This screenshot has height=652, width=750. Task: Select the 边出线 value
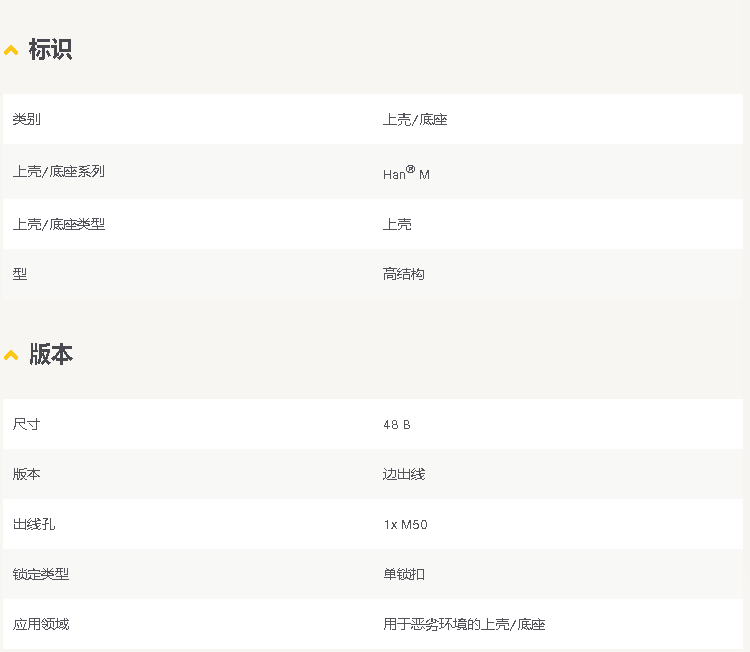[404, 475]
